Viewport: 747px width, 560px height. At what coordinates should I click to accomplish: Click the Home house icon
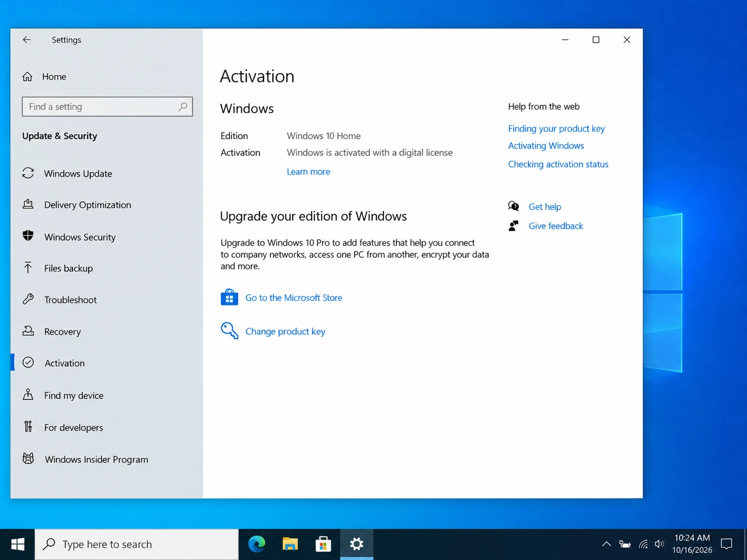pos(27,77)
